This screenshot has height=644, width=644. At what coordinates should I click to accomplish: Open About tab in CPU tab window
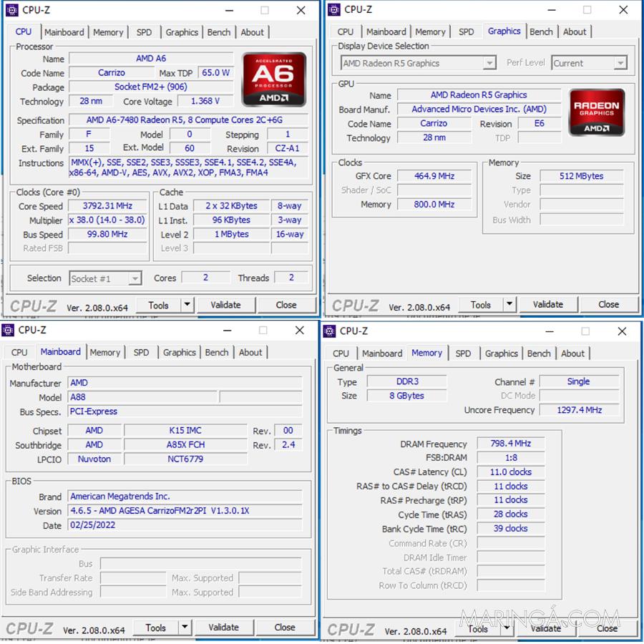point(252,32)
